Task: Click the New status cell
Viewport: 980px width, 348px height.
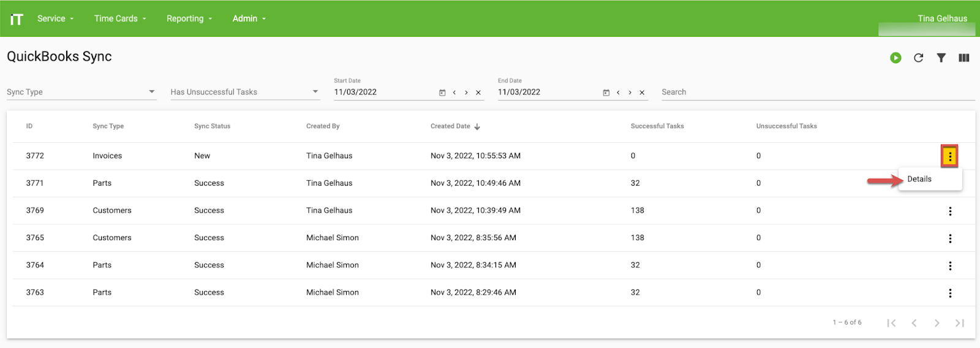Action: [x=202, y=156]
